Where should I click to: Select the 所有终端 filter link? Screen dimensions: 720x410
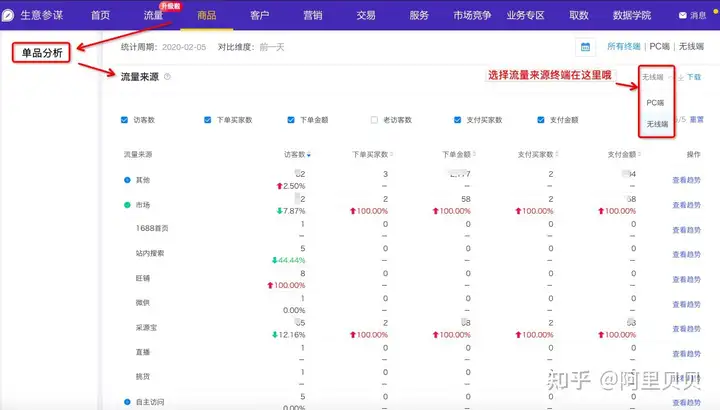(624, 46)
